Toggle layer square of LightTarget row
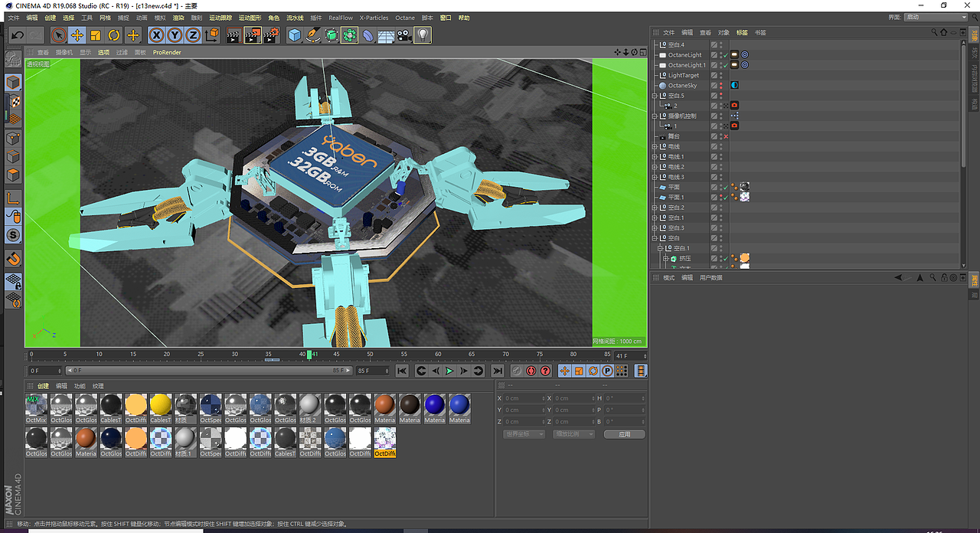Screen dimensions: 980x533 click(714, 75)
